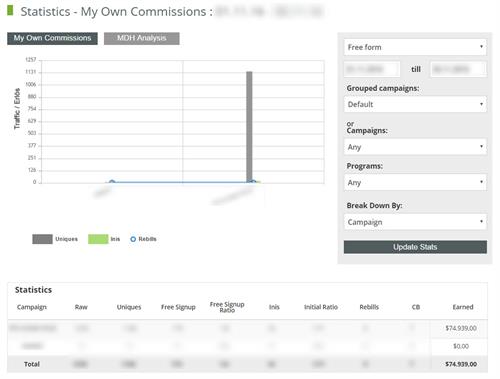Click the start date input field
Image resolution: width=500 pixels, height=379 pixels.
(371, 69)
